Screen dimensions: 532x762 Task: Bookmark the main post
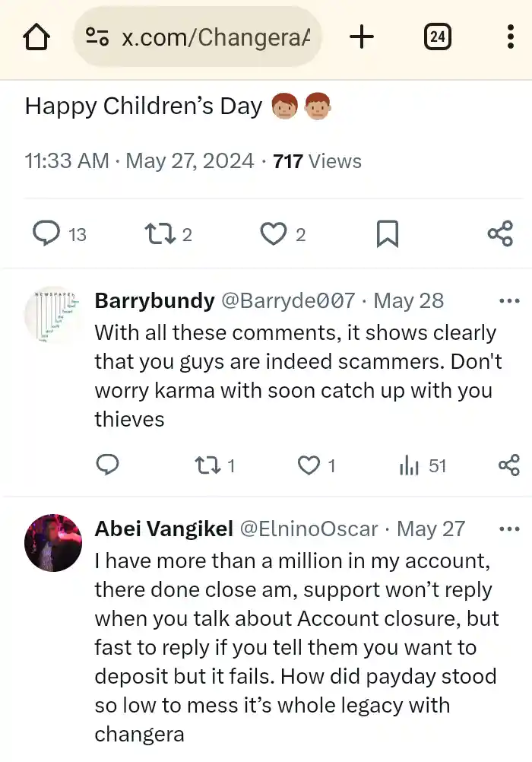388,233
